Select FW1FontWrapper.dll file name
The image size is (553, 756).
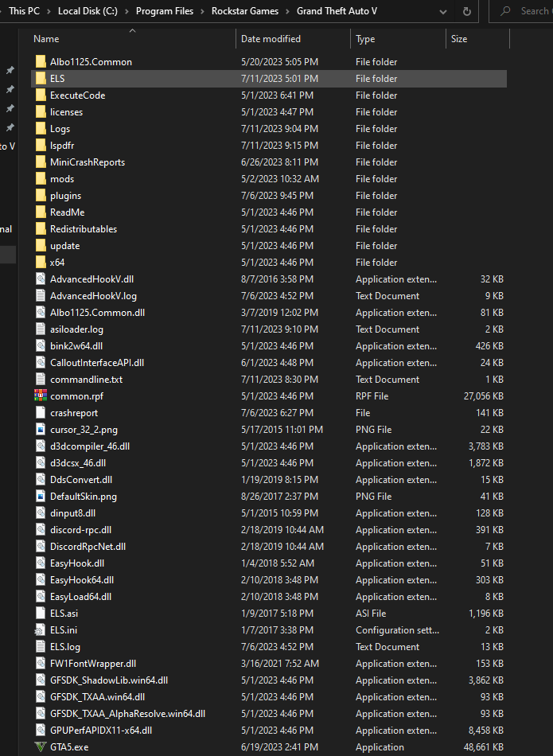pyautogui.click(x=93, y=664)
